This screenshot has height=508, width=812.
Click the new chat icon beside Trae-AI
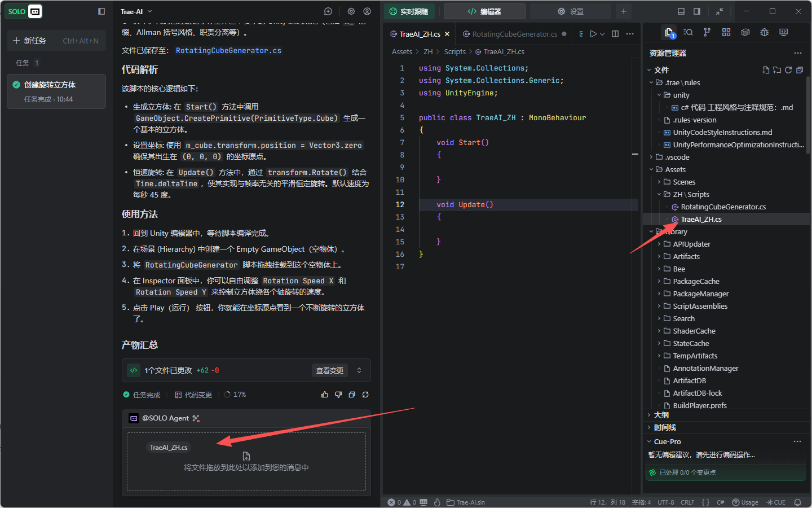(328, 11)
